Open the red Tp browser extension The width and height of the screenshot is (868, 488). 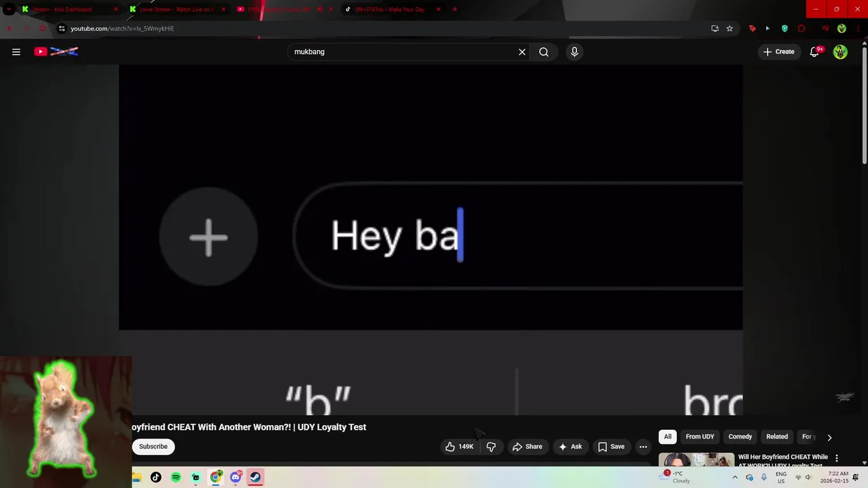point(752,28)
